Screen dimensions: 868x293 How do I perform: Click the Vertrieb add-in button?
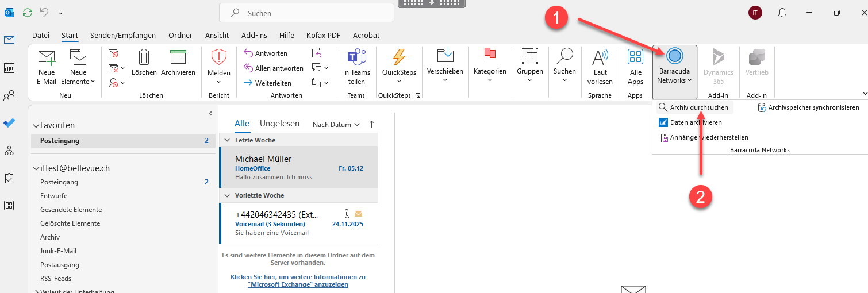(756, 63)
